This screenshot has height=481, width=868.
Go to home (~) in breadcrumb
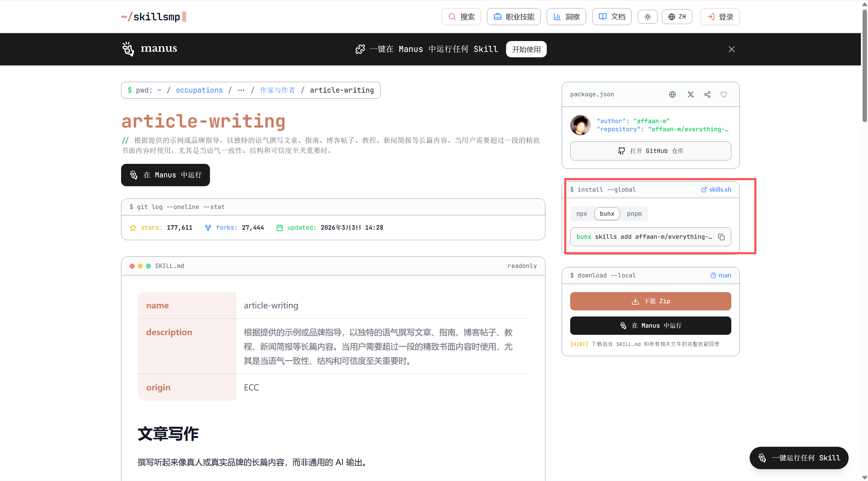159,90
